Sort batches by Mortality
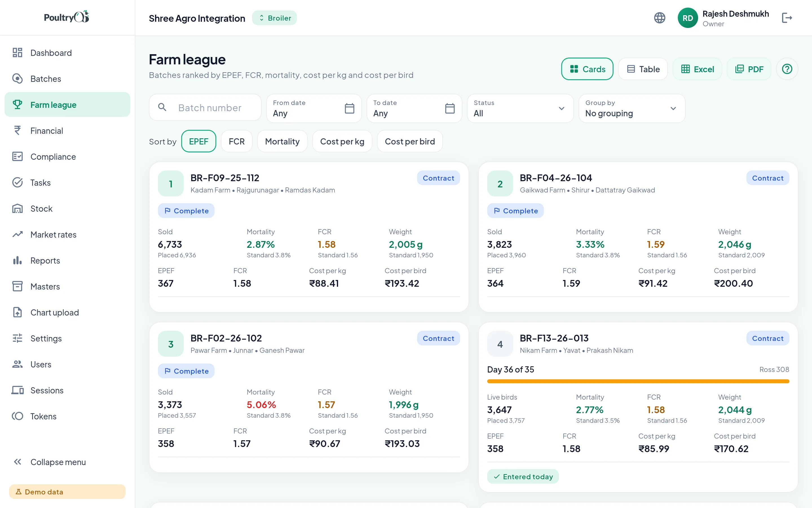This screenshot has width=812, height=508. (282, 141)
